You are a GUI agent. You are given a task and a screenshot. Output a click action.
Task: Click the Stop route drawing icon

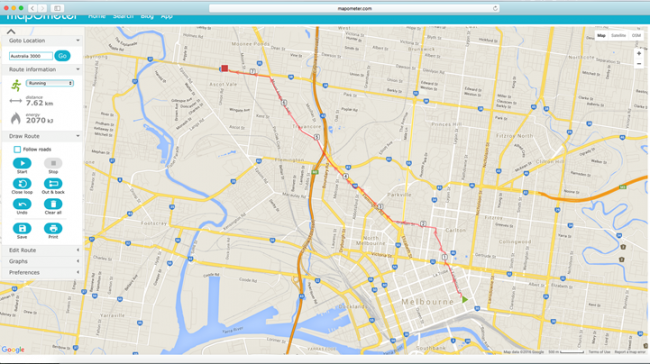click(x=53, y=163)
